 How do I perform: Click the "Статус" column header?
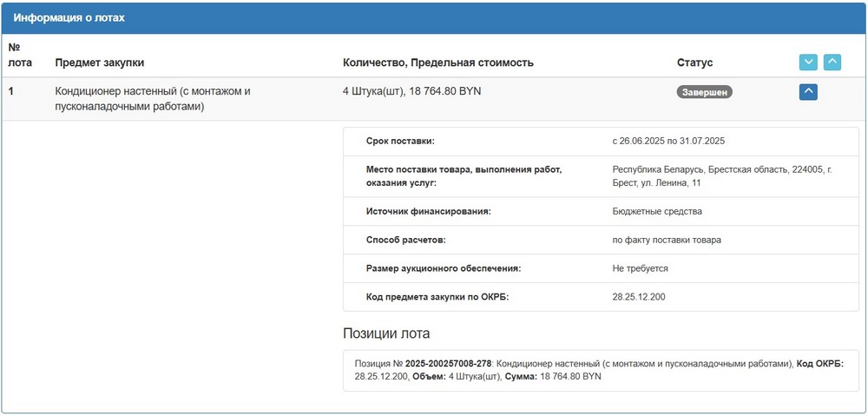coord(694,63)
